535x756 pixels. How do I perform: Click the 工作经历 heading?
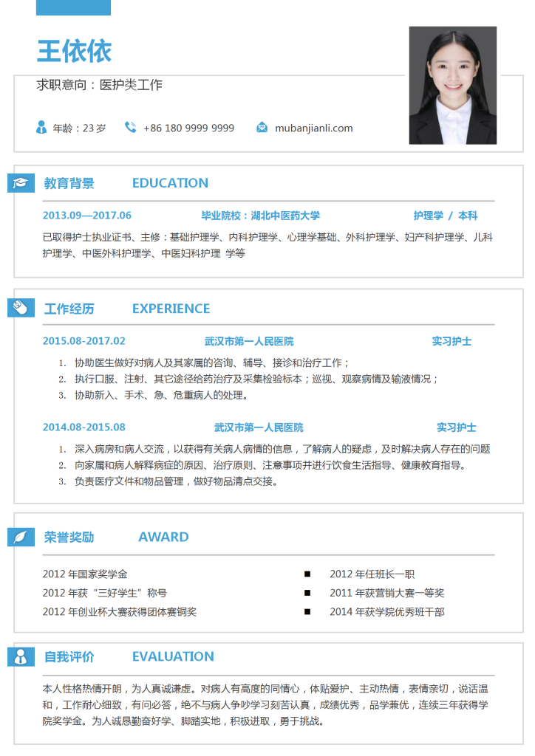coord(69,309)
